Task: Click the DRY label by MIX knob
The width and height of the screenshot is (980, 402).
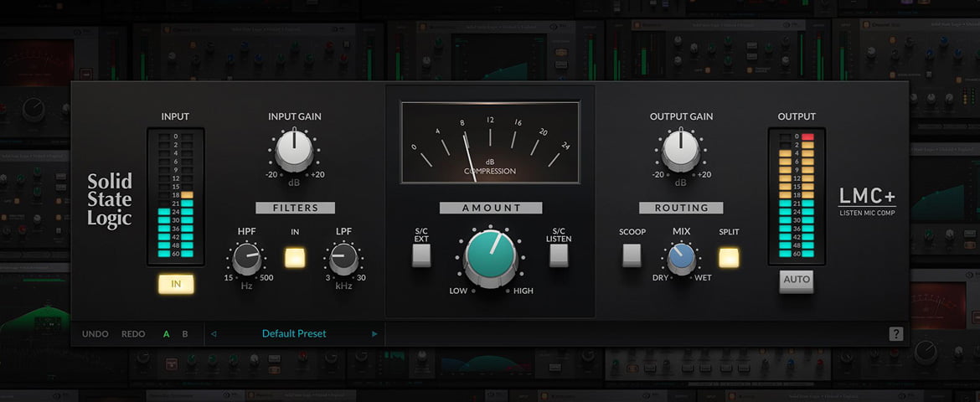Action: coord(661,277)
